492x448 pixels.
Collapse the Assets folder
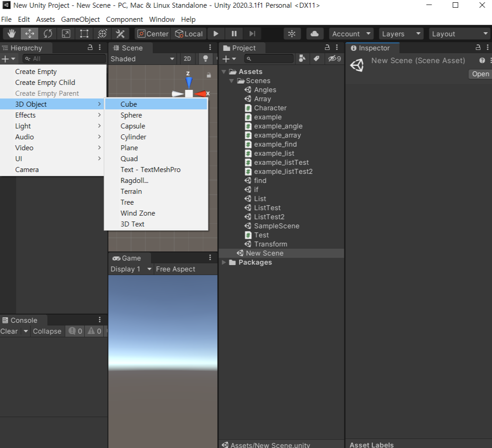(224, 72)
